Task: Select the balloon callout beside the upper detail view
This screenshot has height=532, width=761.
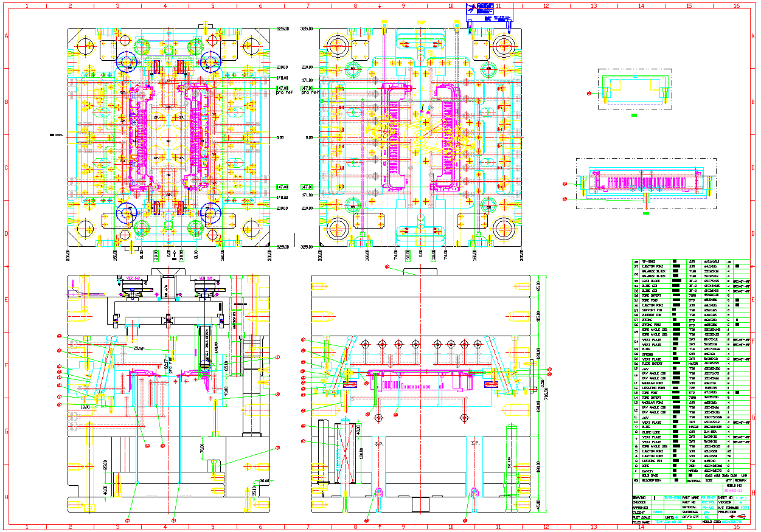Action: pyautogui.click(x=588, y=93)
